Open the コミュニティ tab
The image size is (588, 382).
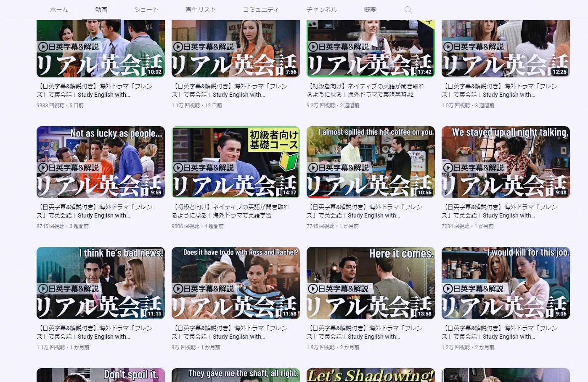(x=261, y=10)
